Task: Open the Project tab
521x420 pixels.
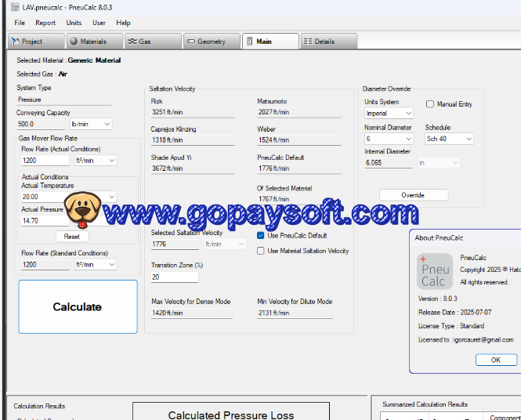Action: coord(33,42)
